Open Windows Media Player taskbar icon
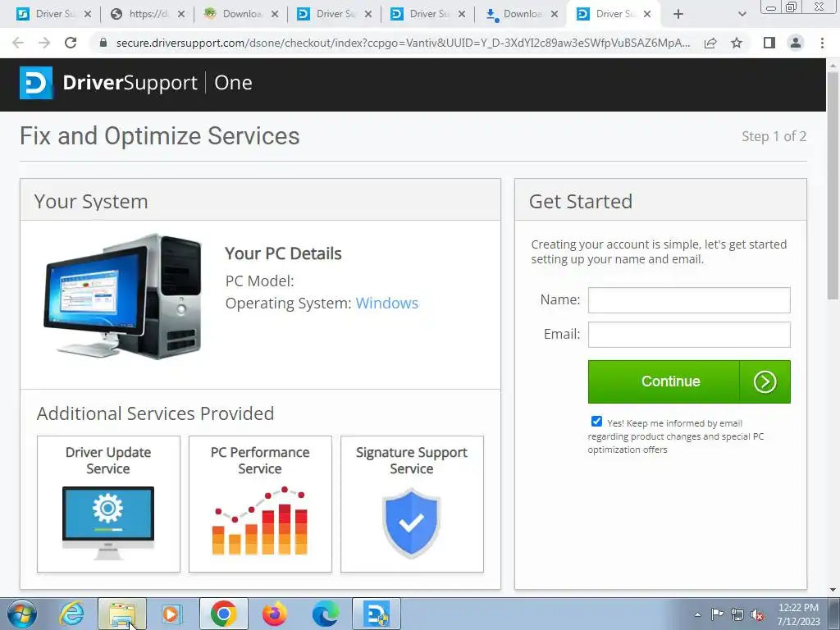The width and height of the screenshot is (840, 630). click(172, 614)
